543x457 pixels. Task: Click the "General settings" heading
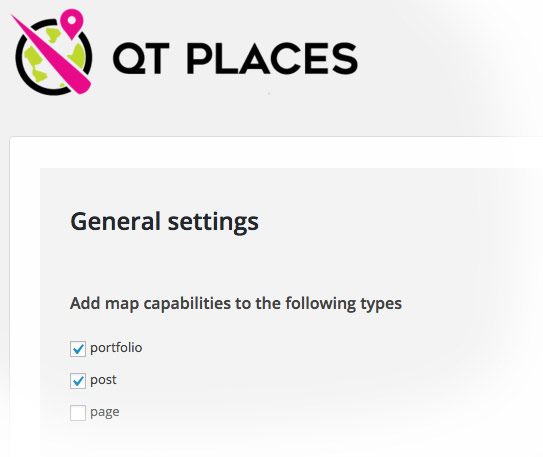tap(164, 222)
